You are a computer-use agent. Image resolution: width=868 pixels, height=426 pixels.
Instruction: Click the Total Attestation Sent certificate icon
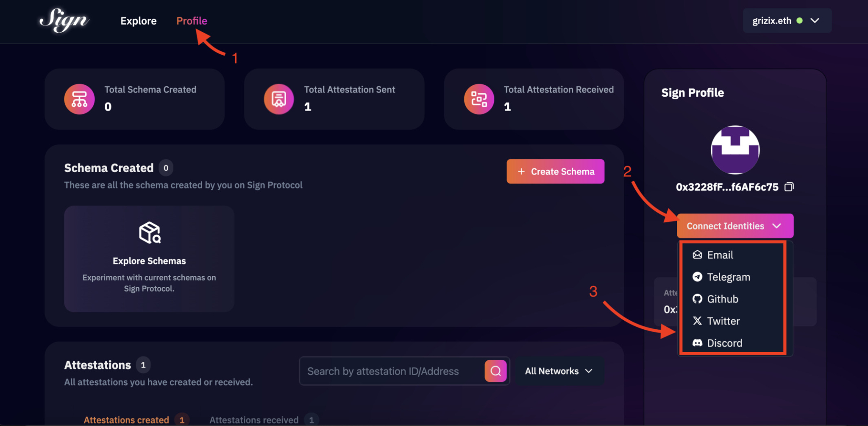click(278, 99)
